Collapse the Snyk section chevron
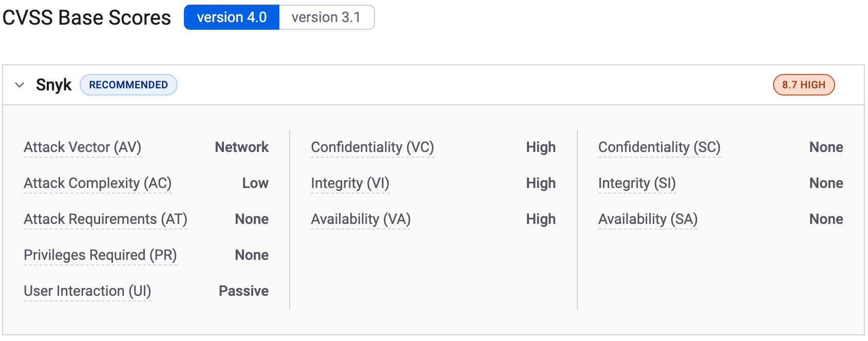Viewport: 868px width, 341px height. click(20, 85)
